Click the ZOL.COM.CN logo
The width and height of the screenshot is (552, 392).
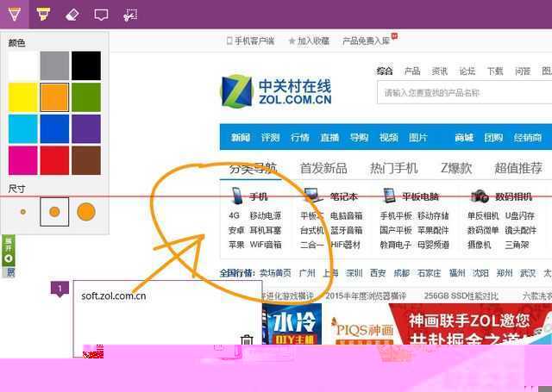[276, 91]
